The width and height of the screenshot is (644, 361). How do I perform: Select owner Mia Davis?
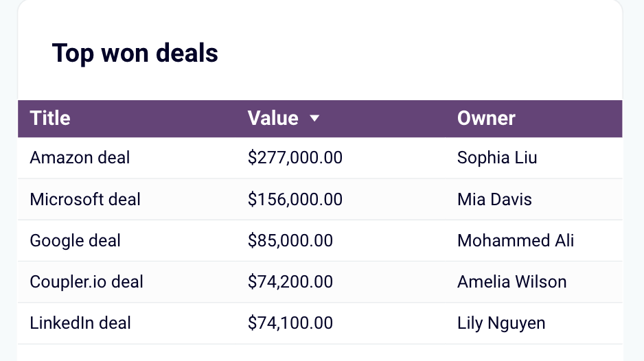coord(494,199)
